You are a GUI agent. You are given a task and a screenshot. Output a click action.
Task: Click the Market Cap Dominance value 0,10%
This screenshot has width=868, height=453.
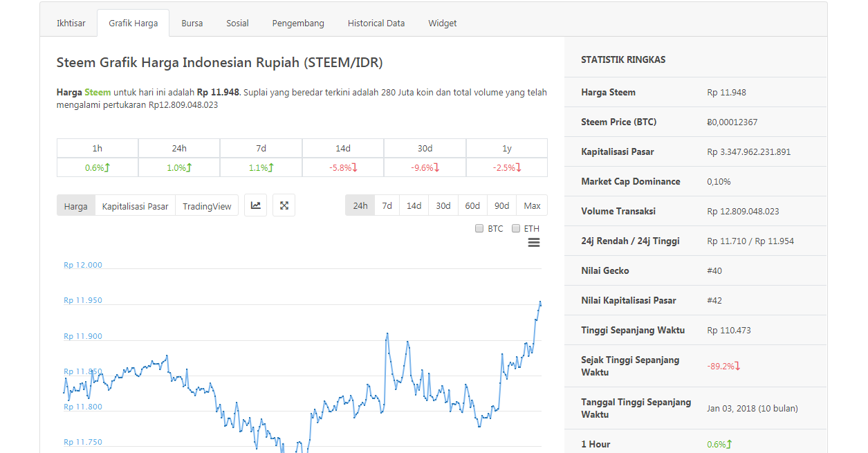click(719, 181)
